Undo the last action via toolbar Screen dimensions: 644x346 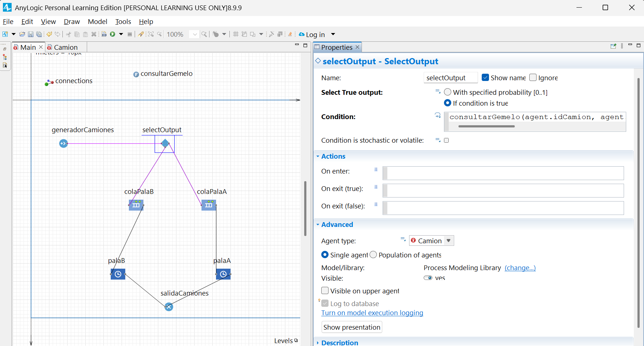point(49,34)
